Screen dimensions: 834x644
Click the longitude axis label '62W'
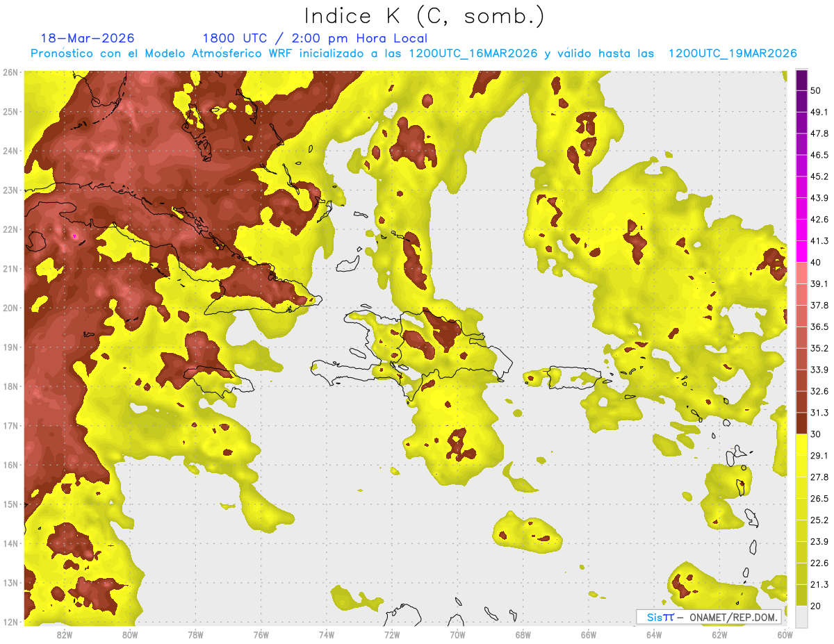[719, 635]
